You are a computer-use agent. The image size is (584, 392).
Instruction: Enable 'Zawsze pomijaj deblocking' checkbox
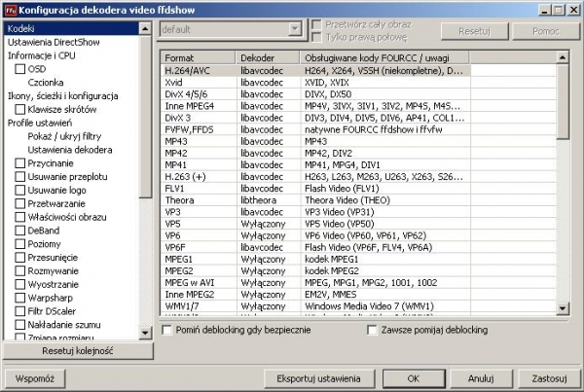pyautogui.click(x=373, y=331)
